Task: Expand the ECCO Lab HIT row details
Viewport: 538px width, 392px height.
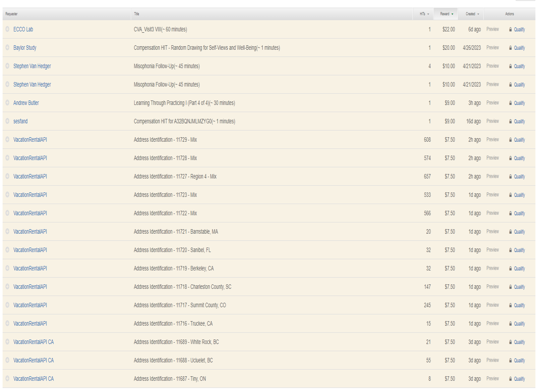Action: [7, 29]
